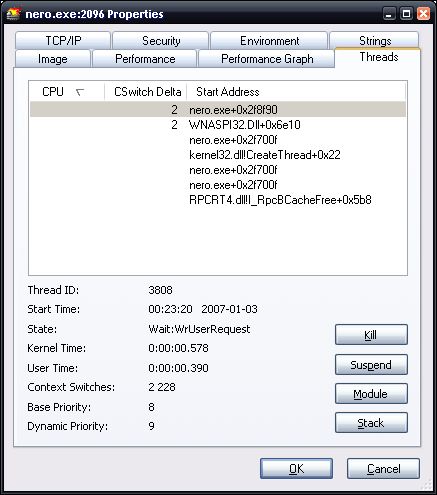Open the Performance tab
The height and width of the screenshot is (495, 437).
[145, 59]
